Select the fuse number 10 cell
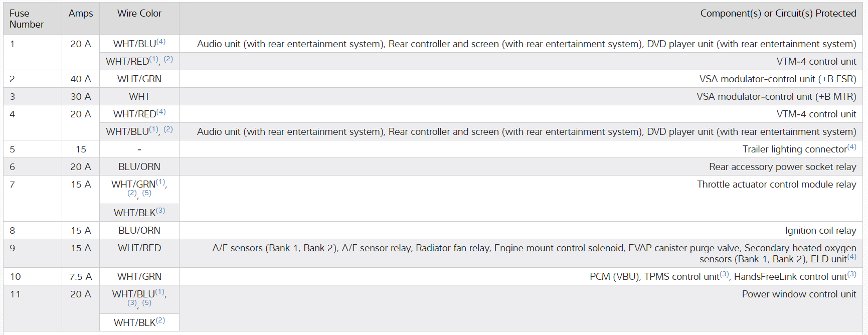868x335 pixels. click(x=16, y=277)
